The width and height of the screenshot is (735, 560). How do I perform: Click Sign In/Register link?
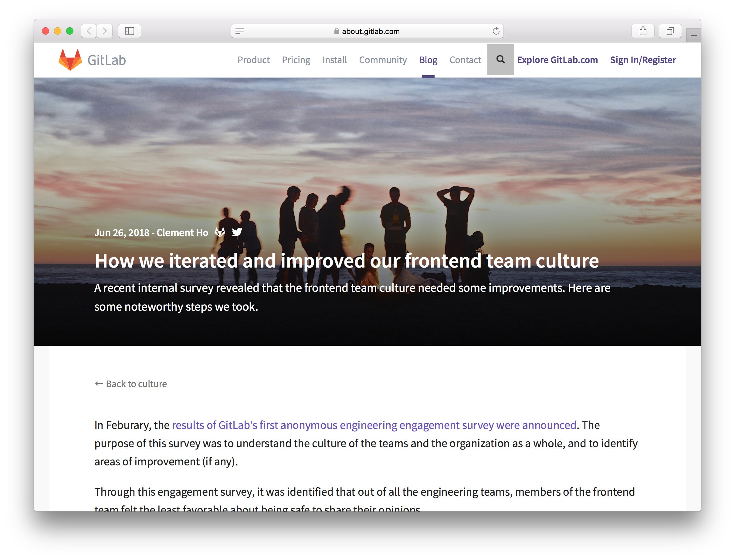coord(643,60)
